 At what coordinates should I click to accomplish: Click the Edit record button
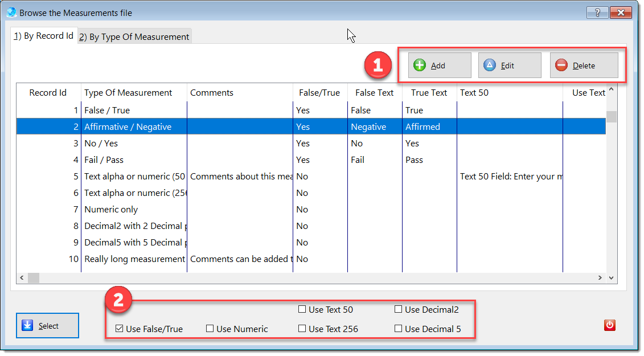pyautogui.click(x=509, y=66)
